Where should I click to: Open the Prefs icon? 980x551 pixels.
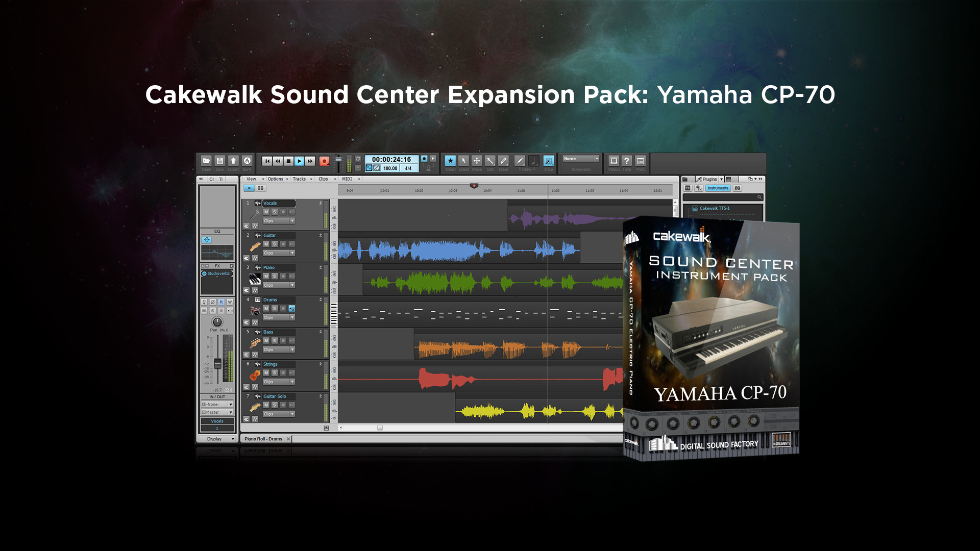pos(640,161)
